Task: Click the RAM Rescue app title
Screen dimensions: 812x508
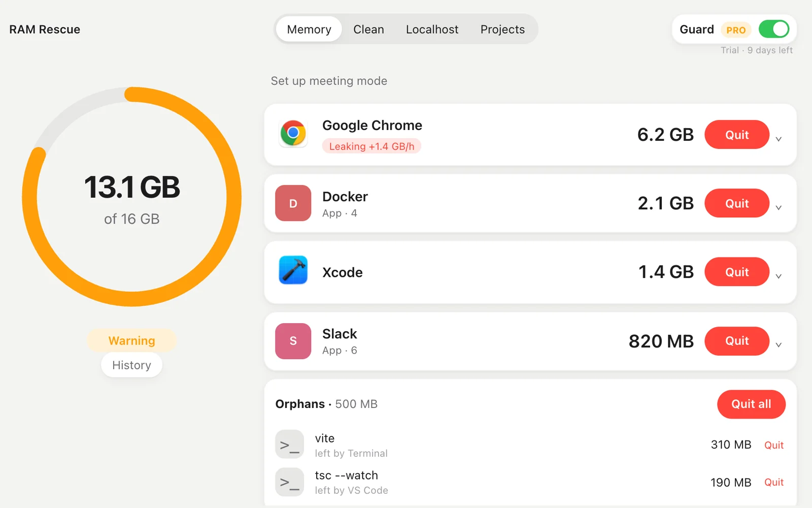Action: pyautogui.click(x=45, y=29)
